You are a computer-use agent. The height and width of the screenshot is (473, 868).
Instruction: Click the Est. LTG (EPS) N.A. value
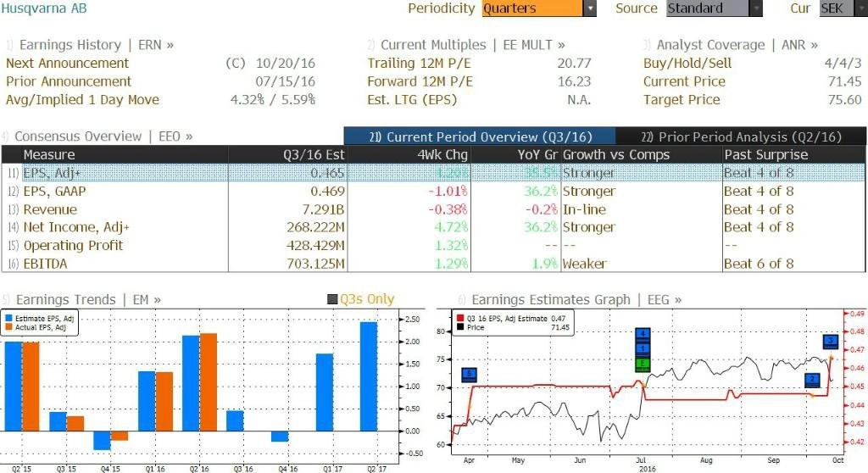pyautogui.click(x=579, y=100)
